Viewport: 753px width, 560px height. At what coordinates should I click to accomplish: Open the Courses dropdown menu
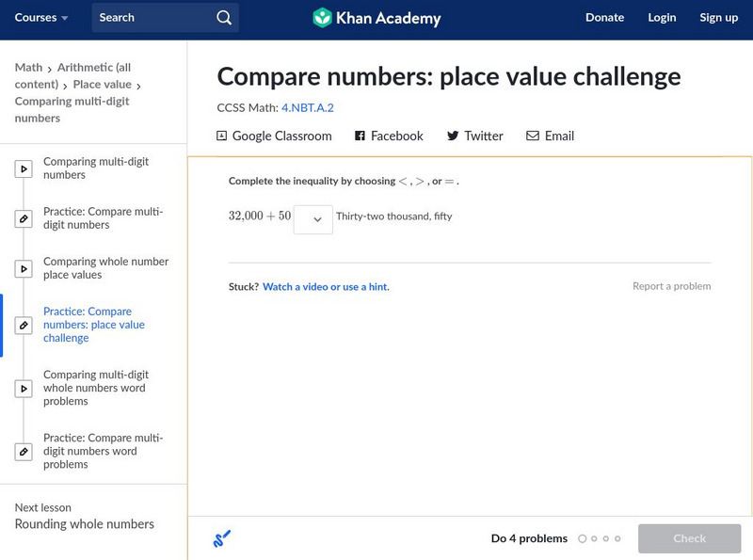click(41, 18)
